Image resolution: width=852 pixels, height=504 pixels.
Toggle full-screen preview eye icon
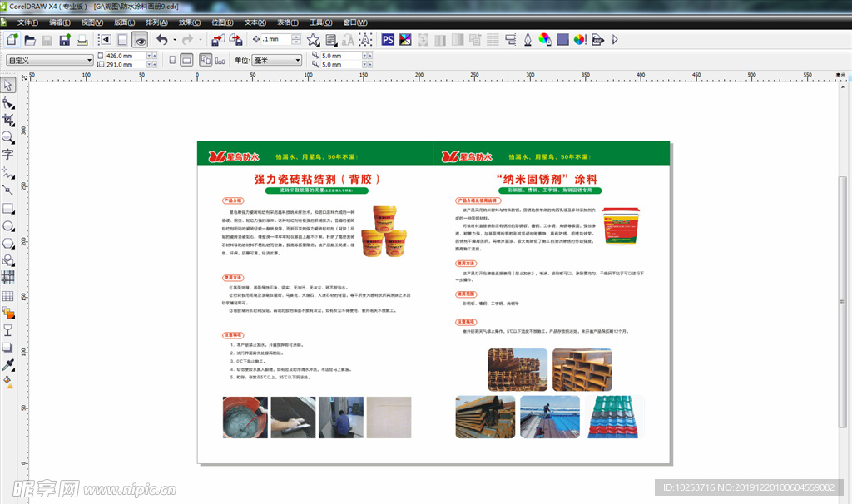(141, 39)
